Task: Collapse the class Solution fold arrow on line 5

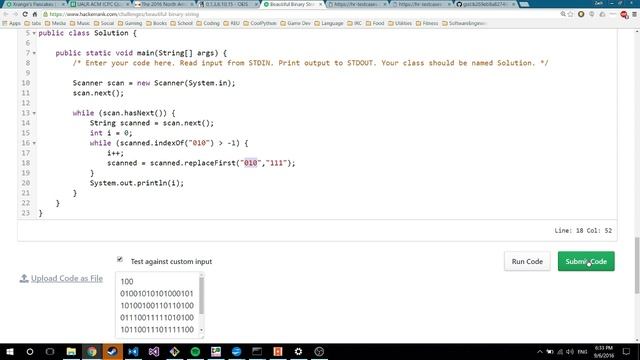Action: tap(34, 33)
